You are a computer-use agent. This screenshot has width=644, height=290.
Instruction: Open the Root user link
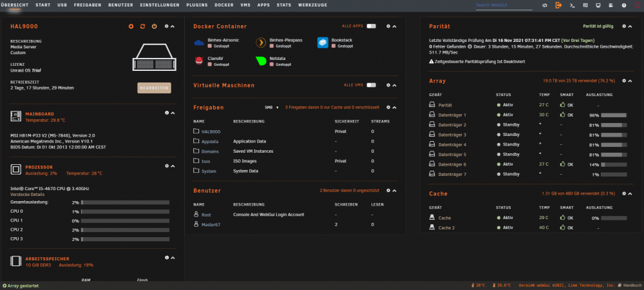(x=206, y=215)
